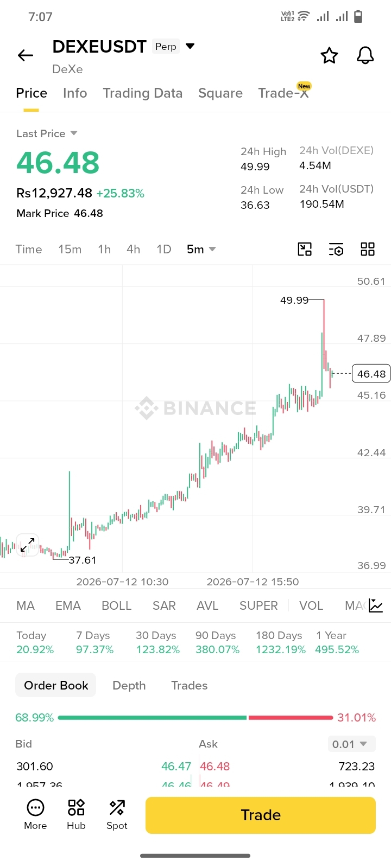
Task: Open the Trade-X tab
Action: point(283,93)
